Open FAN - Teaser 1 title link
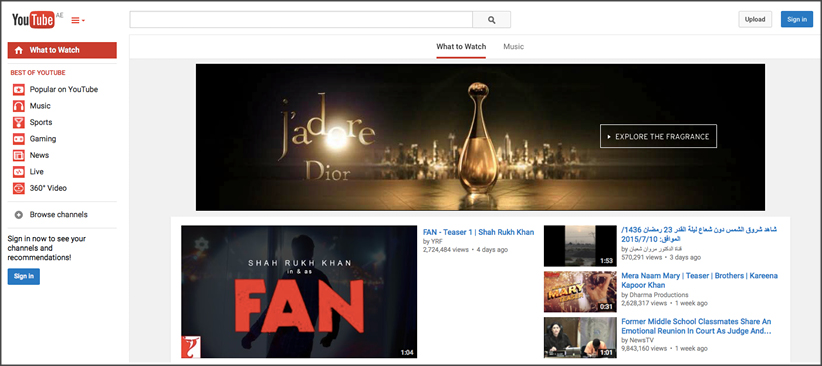The width and height of the screenshot is (822, 366). tap(479, 232)
